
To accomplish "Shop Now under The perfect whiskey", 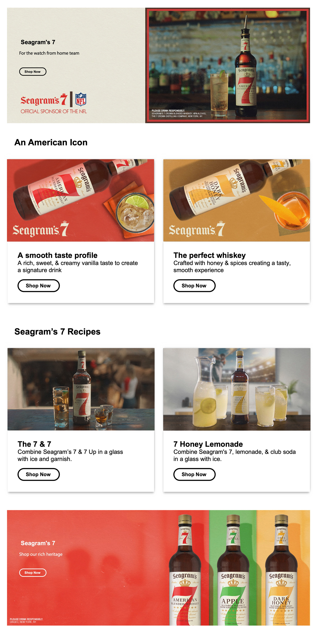I will pyautogui.click(x=194, y=285).
